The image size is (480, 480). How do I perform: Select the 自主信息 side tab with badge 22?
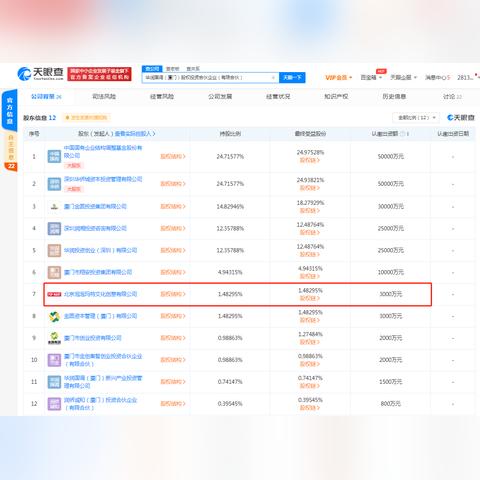click(11, 151)
